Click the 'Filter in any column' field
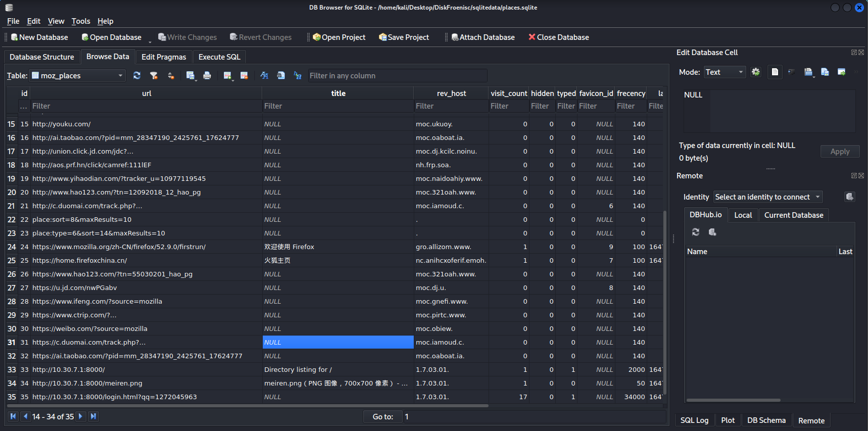868x431 pixels. click(397, 76)
